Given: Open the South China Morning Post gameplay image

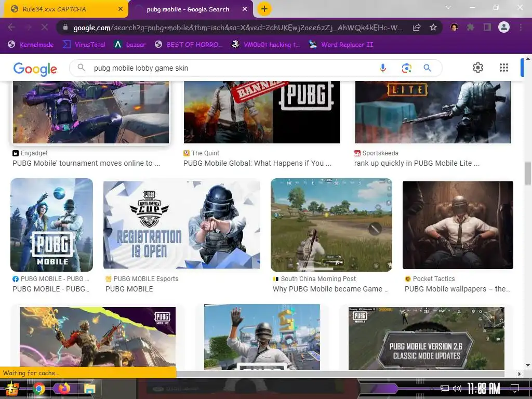Looking at the screenshot, I should tap(331, 224).
